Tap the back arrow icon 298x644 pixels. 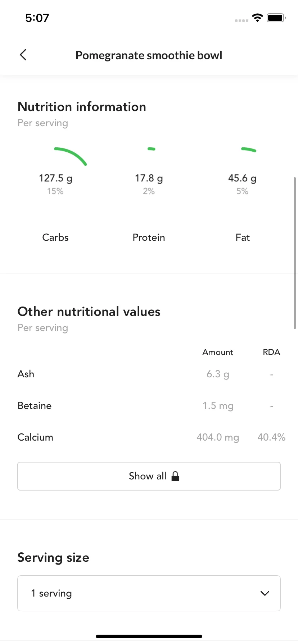tap(23, 55)
